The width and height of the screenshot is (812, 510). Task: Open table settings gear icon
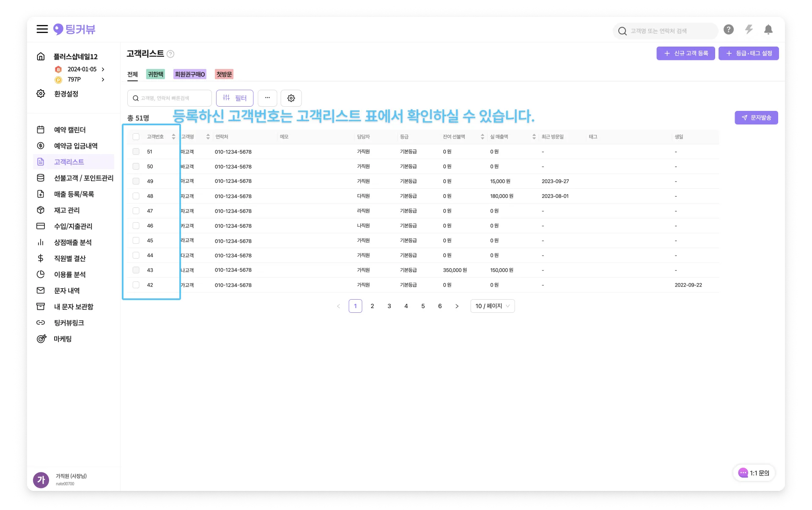point(291,98)
